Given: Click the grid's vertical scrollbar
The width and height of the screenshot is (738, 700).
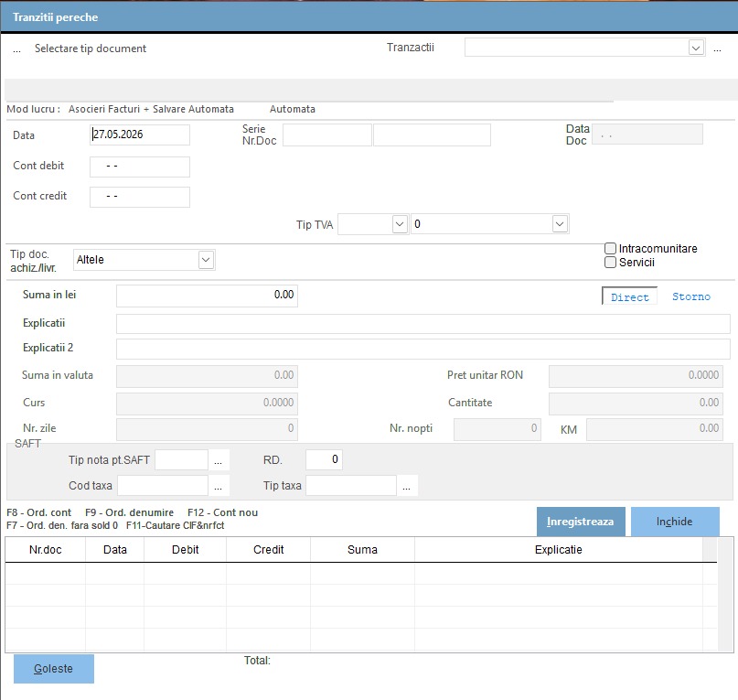Looking at the screenshot, I should 725,595.
